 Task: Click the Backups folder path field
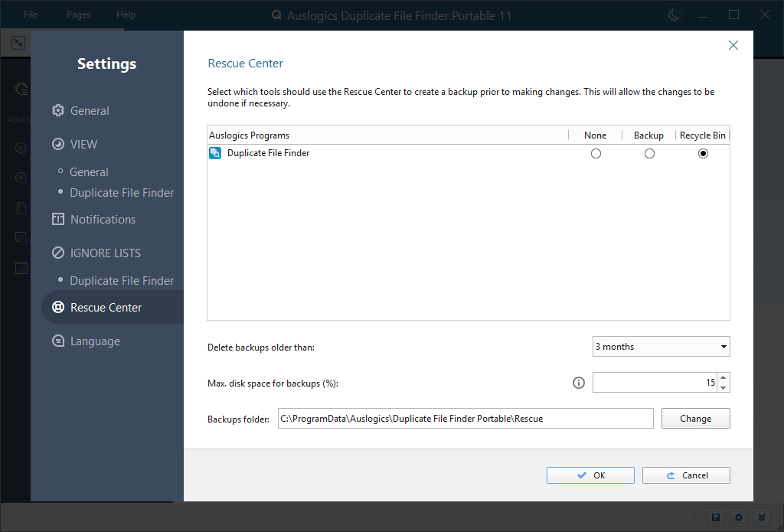[465, 419]
